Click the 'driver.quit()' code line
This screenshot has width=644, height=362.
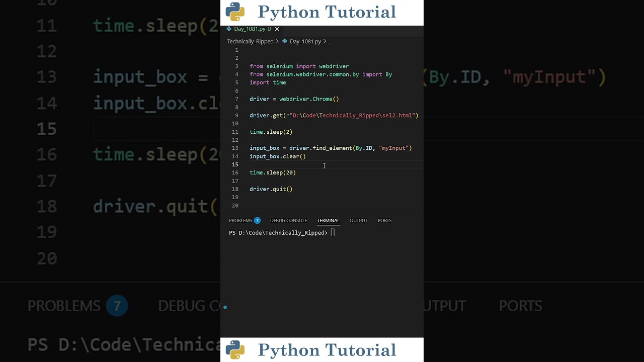pos(271,189)
